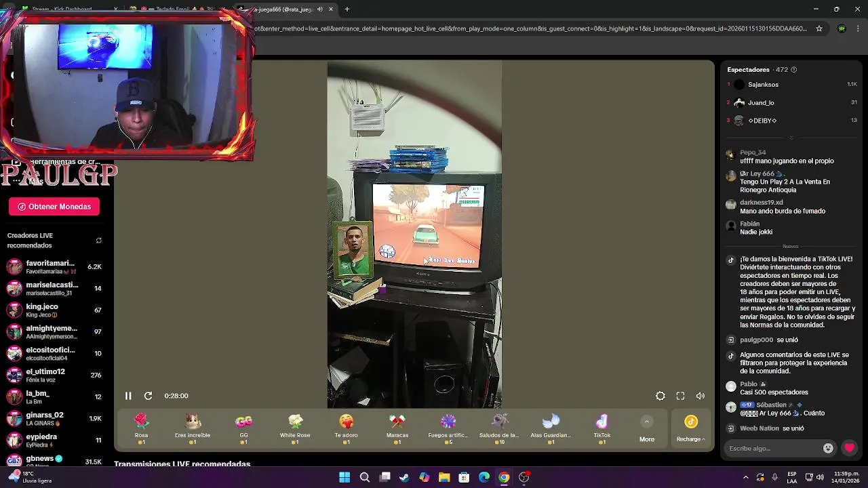Open a new Chrome tab
This screenshot has height=488, width=868.
tap(347, 9)
